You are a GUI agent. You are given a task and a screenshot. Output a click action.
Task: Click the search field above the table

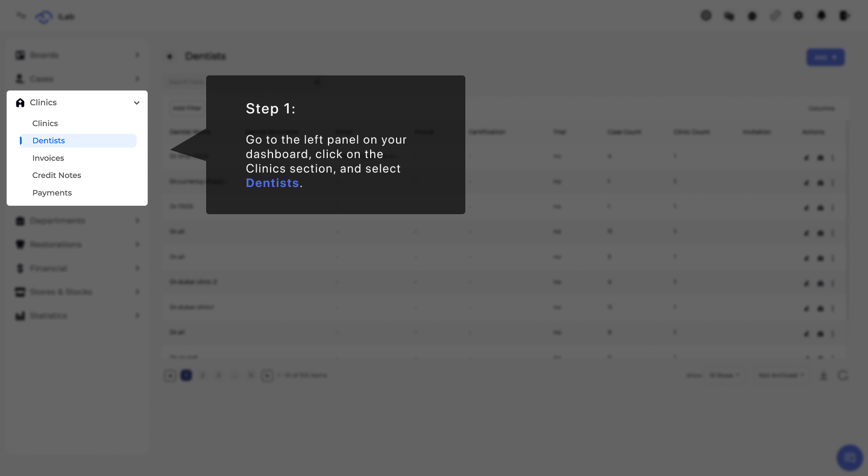point(243,82)
